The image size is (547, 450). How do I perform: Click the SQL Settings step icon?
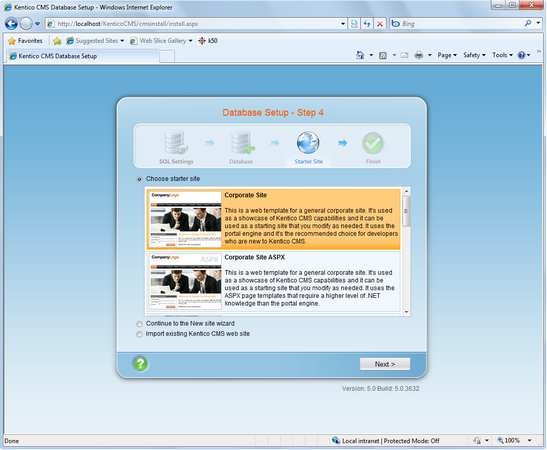pos(176,142)
